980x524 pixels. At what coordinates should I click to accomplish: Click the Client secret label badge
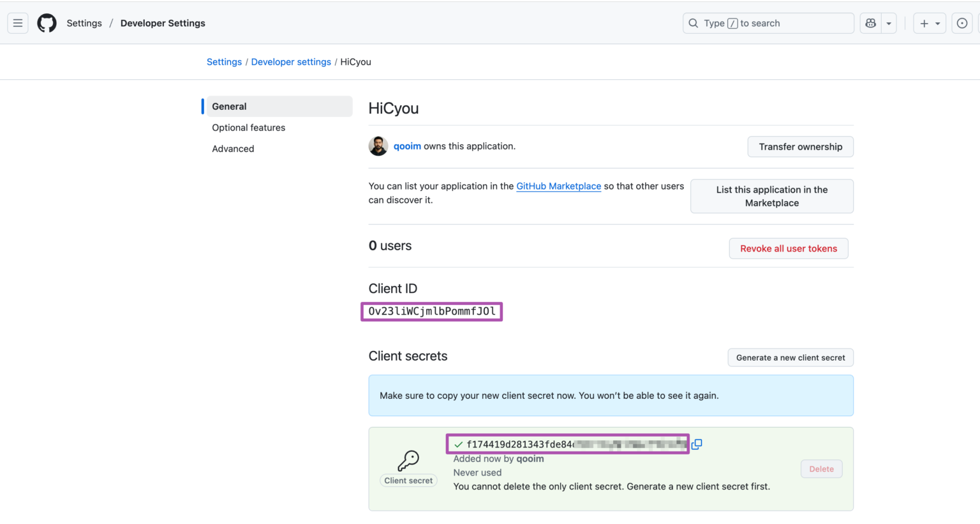408,481
